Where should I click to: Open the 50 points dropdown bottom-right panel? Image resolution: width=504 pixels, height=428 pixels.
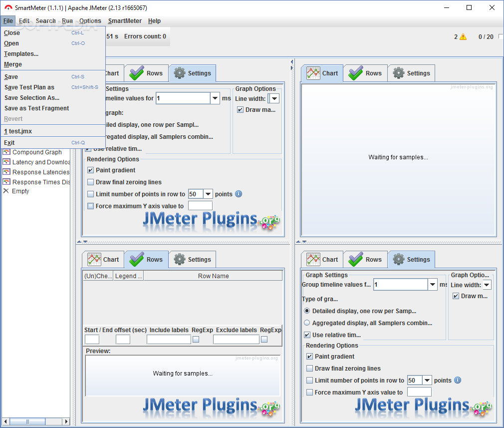click(427, 381)
